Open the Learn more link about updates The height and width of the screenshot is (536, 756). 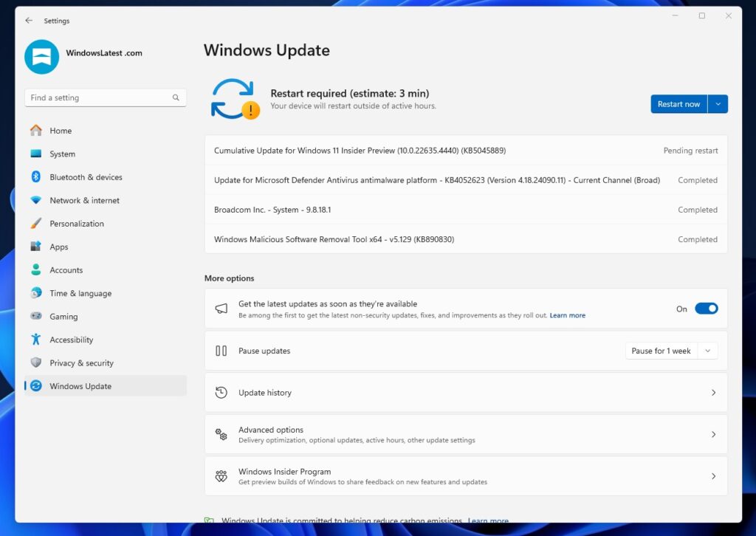point(567,315)
